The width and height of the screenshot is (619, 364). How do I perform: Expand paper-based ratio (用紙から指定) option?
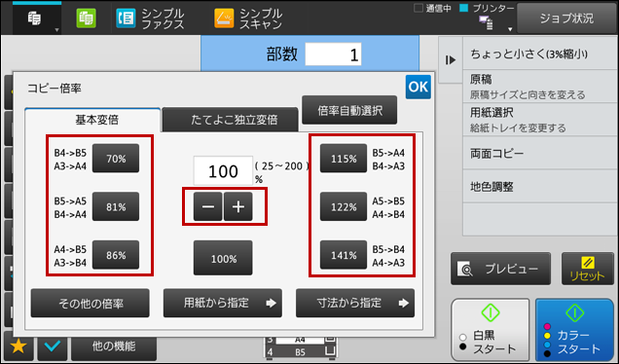pos(223,304)
